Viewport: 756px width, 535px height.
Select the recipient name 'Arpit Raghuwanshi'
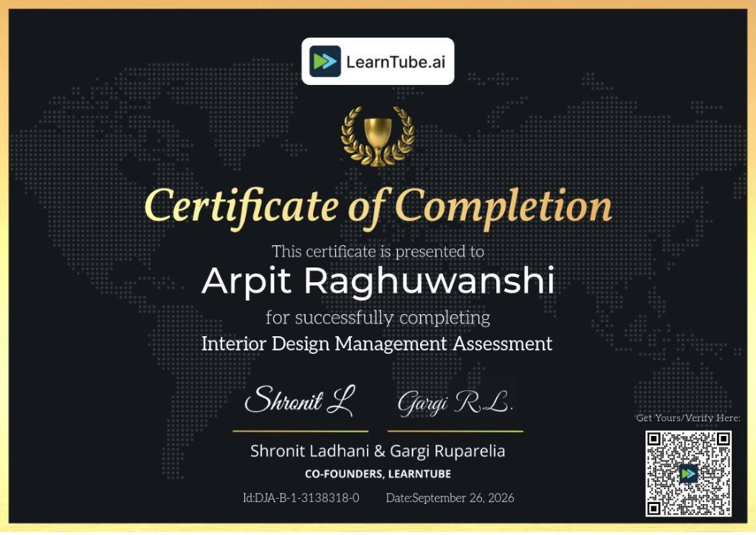[x=378, y=282]
